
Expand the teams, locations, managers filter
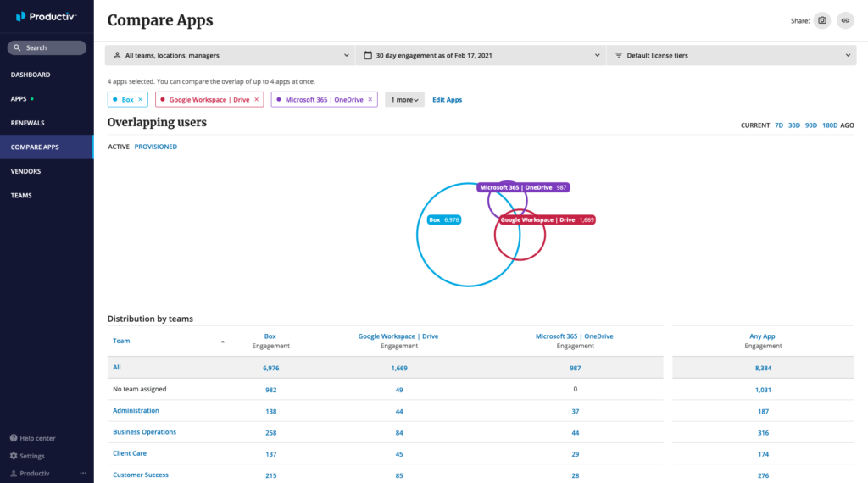click(x=230, y=55)
